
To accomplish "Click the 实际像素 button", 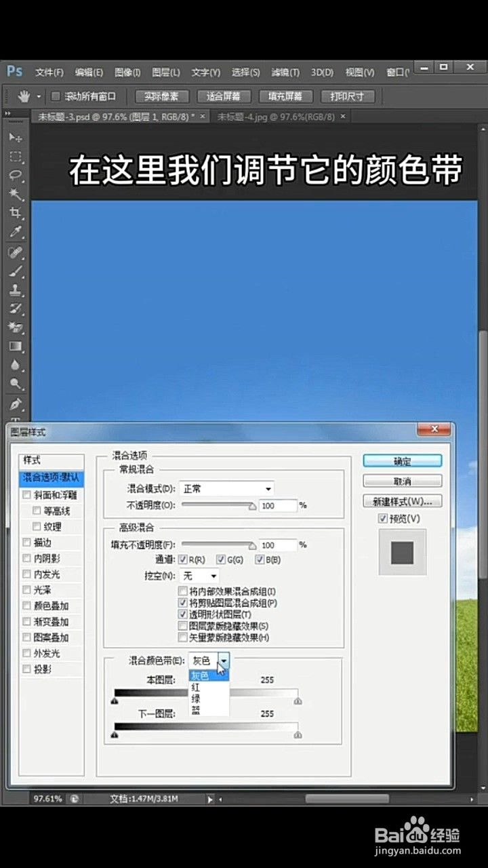I will [161, 96].
